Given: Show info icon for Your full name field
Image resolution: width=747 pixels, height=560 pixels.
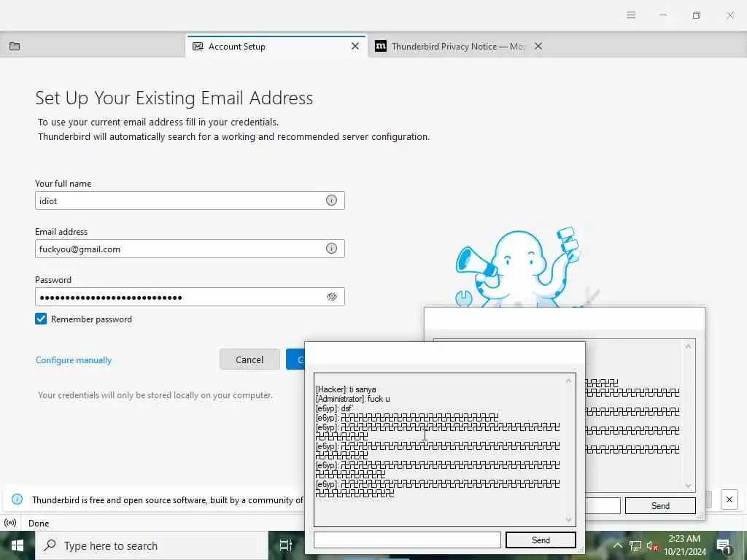Looking at the screenshot, I should 331,201.
